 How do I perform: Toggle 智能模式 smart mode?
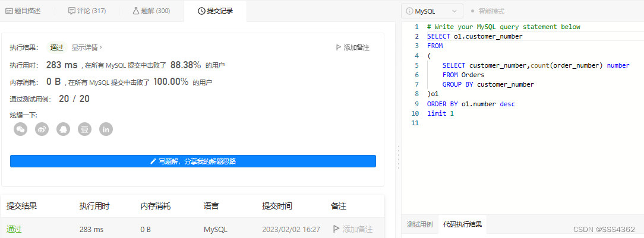click(x=487, y=11)
